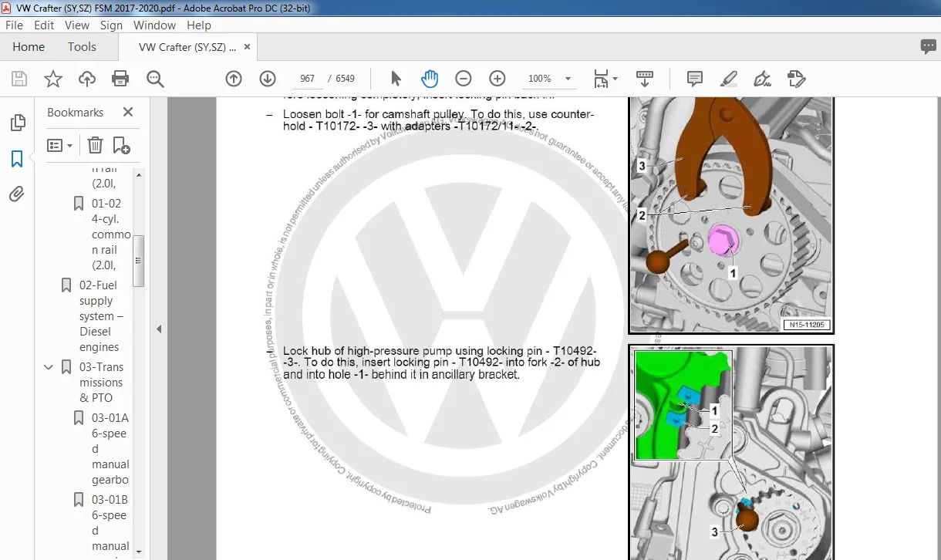Viewport: 941px width, 560px height.
Task: Select the 03-Transmissions & PTO bookmark
Action: tap(101, 383)
